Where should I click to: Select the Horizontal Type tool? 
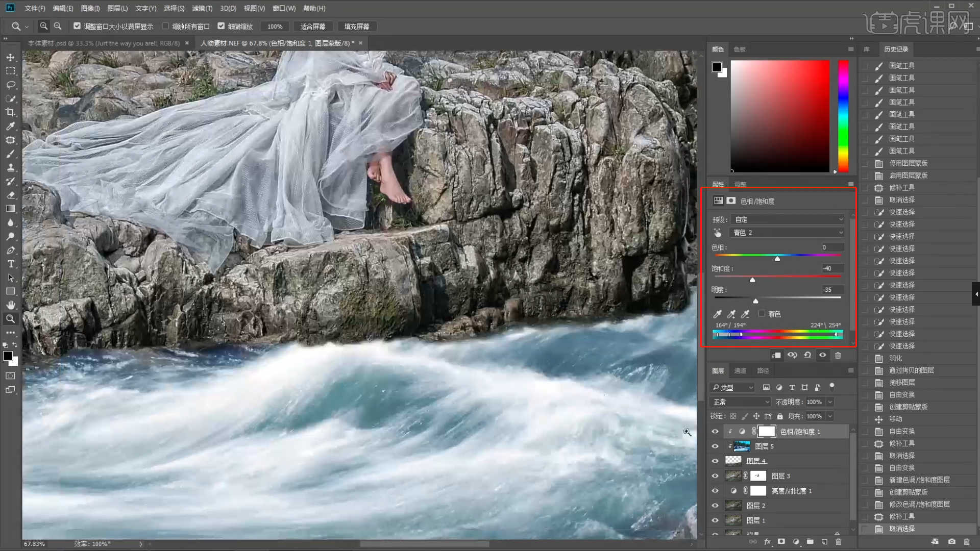pyautogui.click(x=10, y=264)
